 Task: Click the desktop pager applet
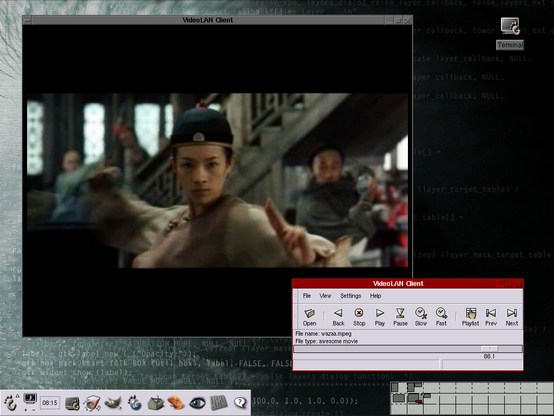tap(472, 398)
